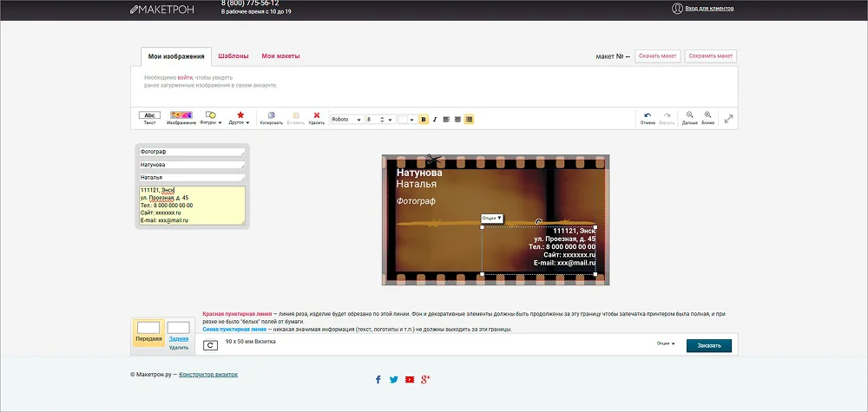This screenshot has width=868, height=412.
Task: Toggle italic formatting button
Action: (435, 119)
